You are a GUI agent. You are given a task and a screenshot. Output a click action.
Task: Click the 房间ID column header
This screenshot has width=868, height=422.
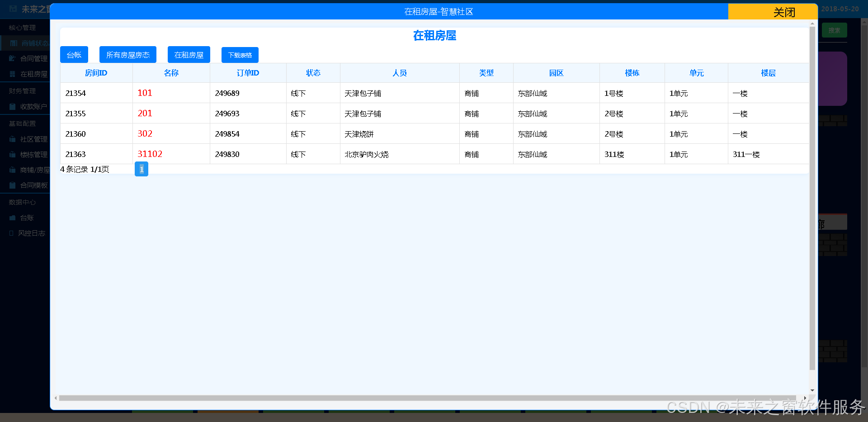click(96, 73)
